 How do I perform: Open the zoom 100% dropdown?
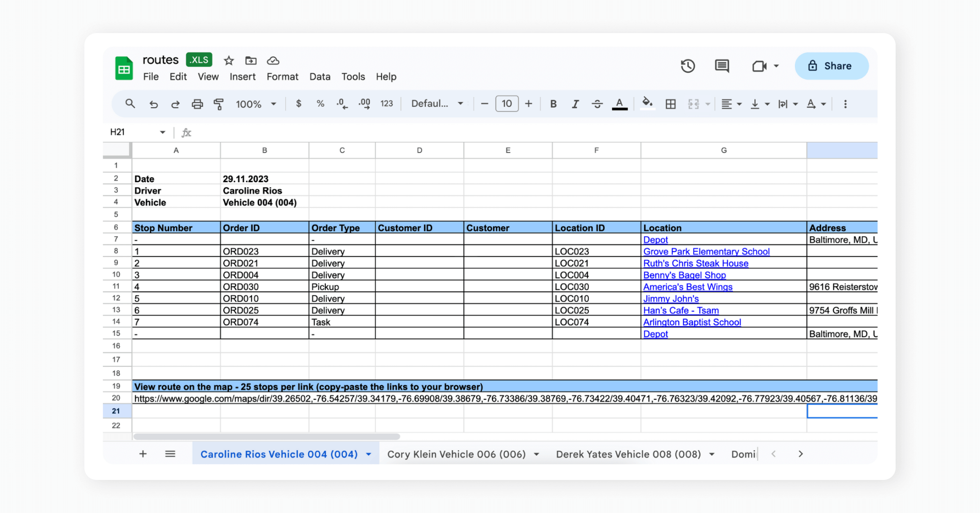coord(256,104)
